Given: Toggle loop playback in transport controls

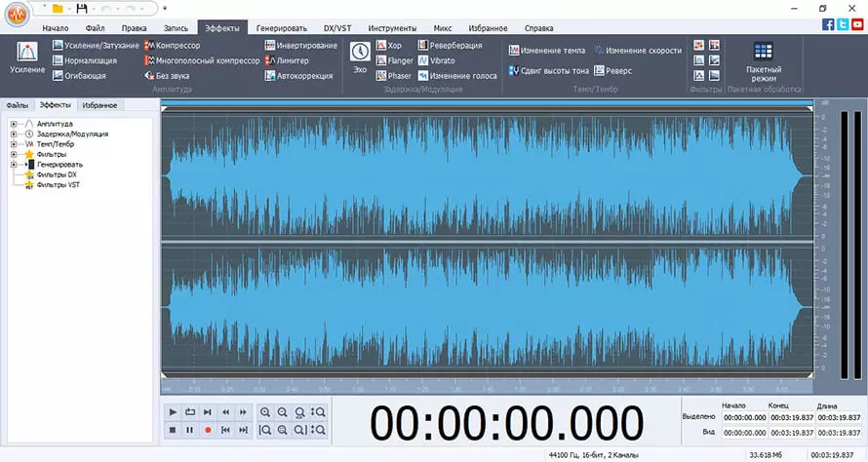Looking at the screenshot, I should coord(190,412).
